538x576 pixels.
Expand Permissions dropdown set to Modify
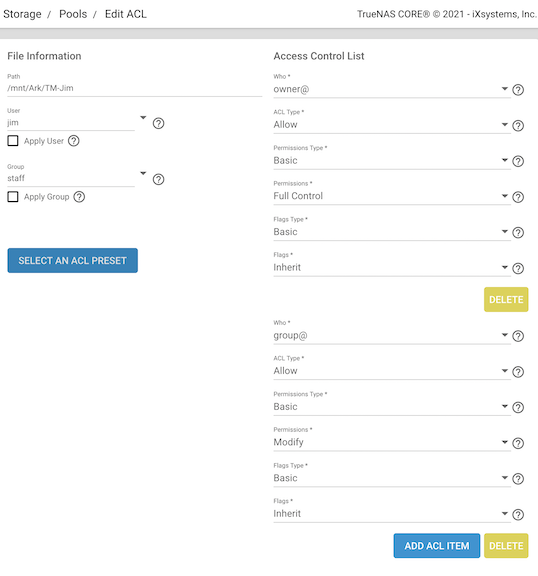(x=392, y=442)
